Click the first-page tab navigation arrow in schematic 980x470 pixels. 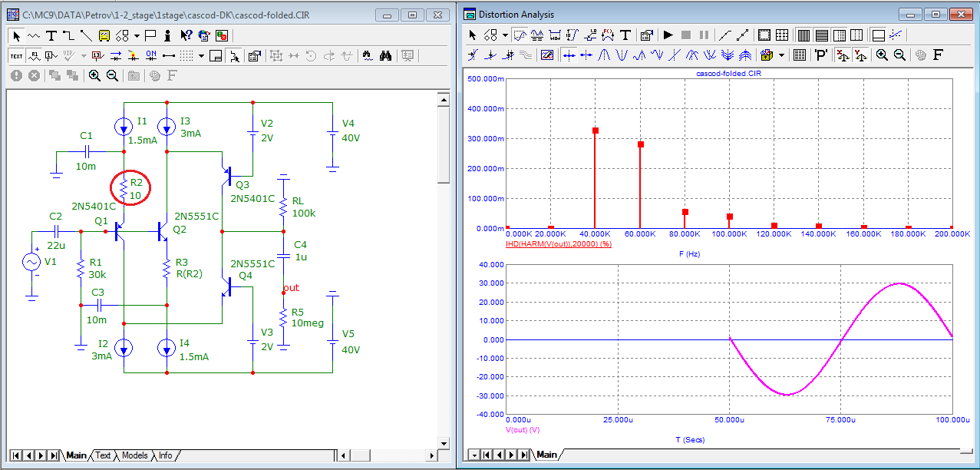tap(16, 455)
